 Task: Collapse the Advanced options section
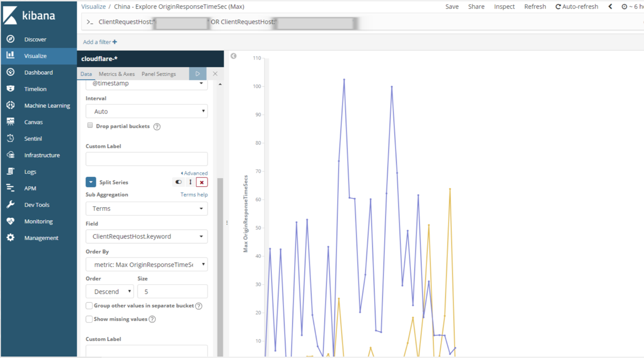click(x=194, y=173)
